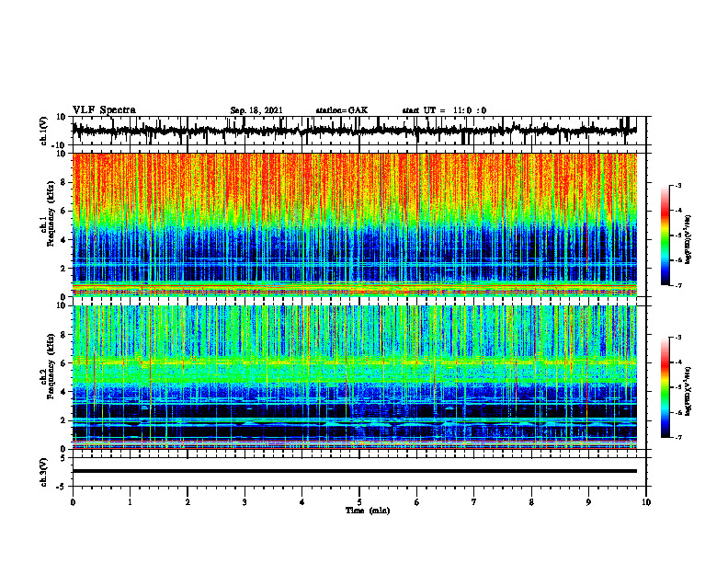
Task: Click the "Time (min)" x-axis label
Action: click(368, 511)
